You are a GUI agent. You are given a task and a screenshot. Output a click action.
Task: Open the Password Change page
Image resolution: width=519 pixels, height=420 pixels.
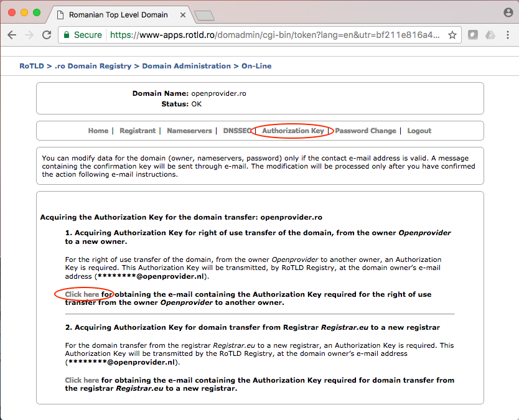tap(365, 131)
